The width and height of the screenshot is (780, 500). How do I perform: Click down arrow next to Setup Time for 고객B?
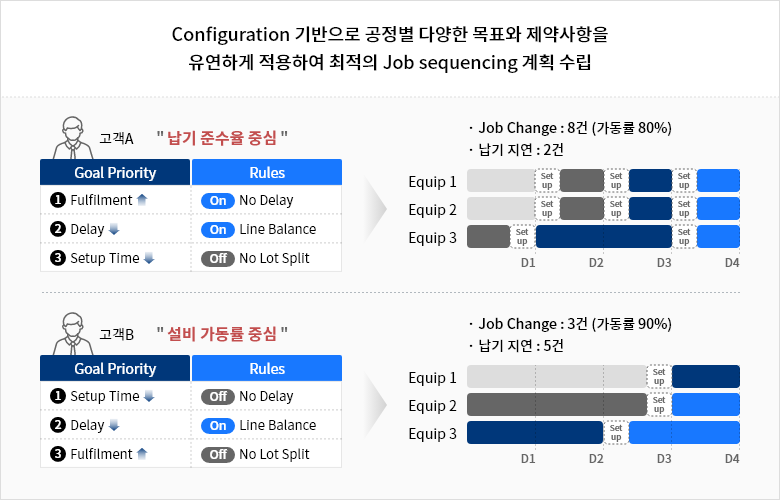click(149, 396)
